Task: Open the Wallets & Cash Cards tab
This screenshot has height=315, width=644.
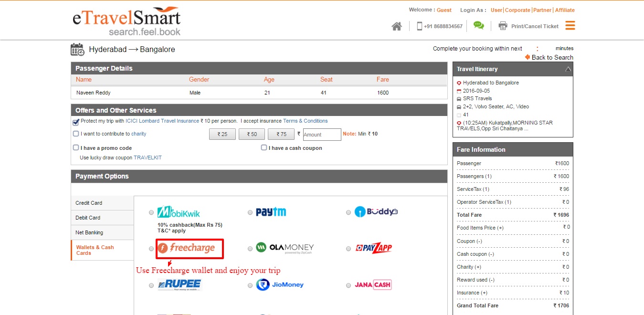Action: coord(102,250)
